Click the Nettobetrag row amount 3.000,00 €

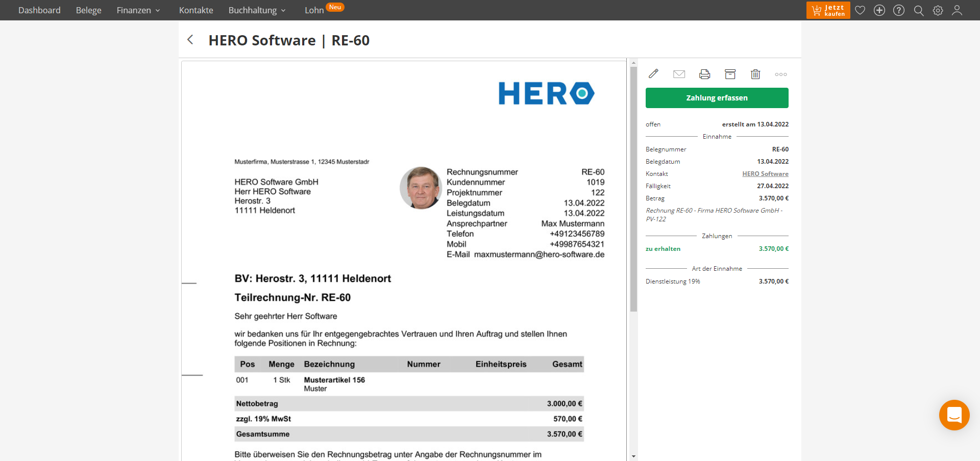(565, 403)
